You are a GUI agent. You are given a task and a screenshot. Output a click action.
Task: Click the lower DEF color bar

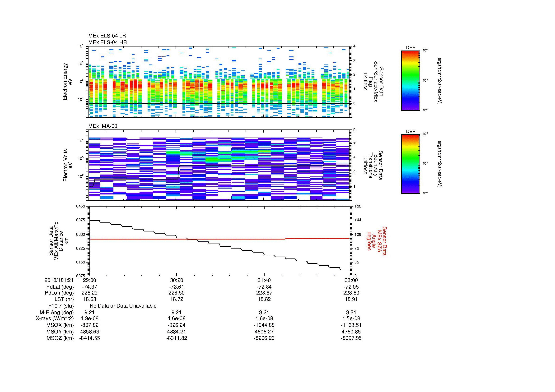[x=410, y=164]
